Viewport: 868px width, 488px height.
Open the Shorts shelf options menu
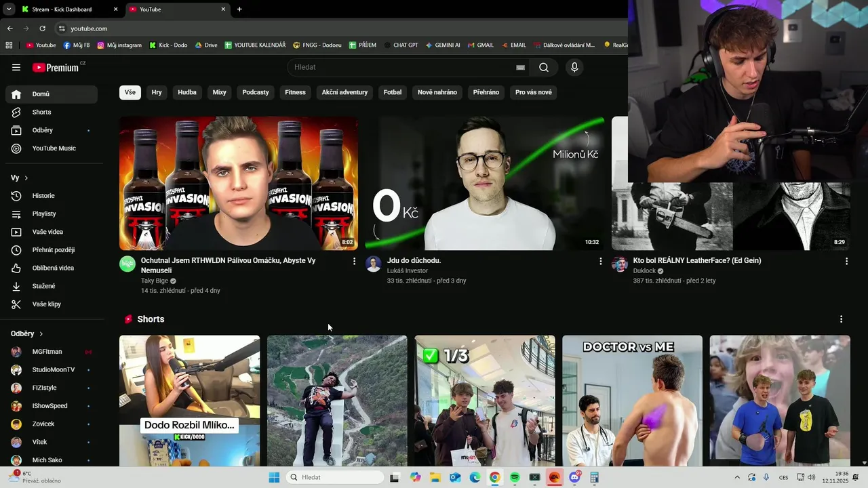[841, 319]
